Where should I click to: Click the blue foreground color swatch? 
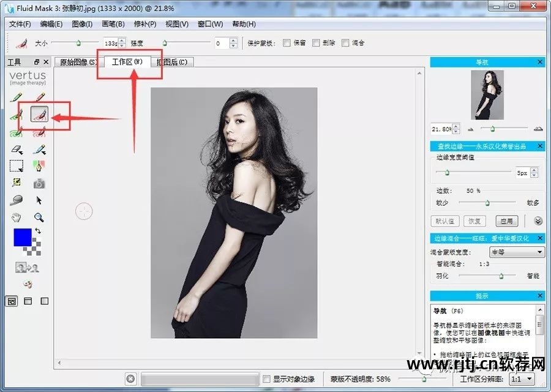pyautogui.click(x=23, y=236)
